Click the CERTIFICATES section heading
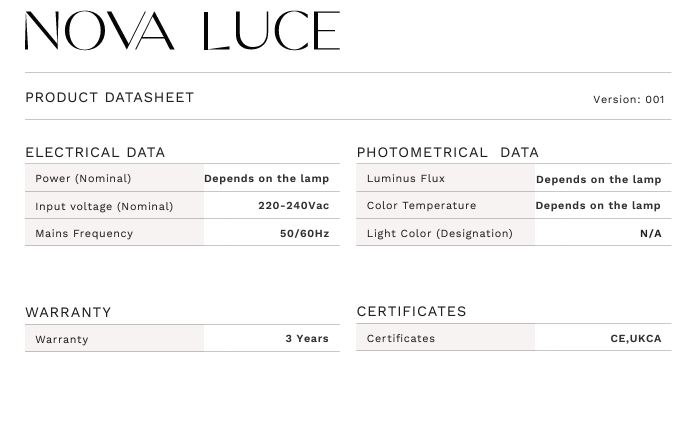 [x=412, y=311]
